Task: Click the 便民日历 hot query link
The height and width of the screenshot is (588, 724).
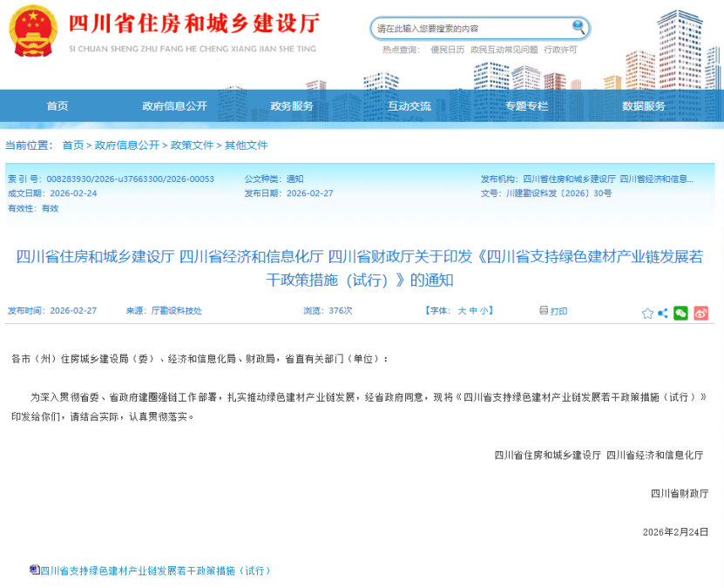Action: (x=447, y=50)
